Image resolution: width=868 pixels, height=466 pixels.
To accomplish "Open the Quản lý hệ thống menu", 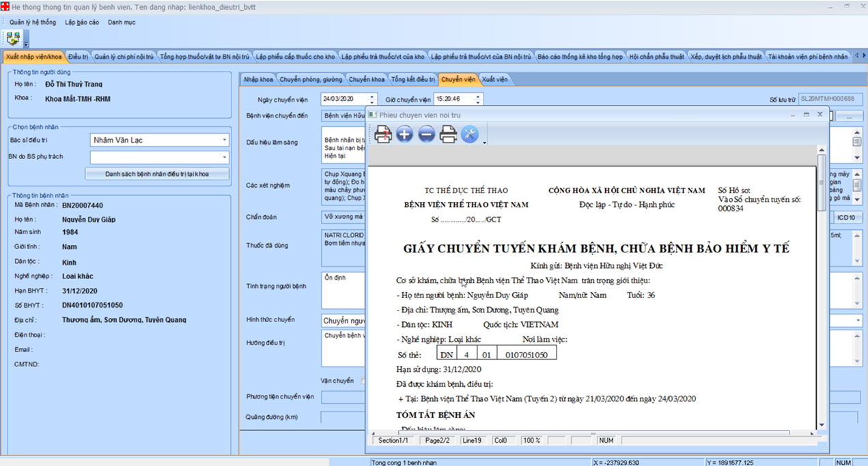I will (33, 22).
